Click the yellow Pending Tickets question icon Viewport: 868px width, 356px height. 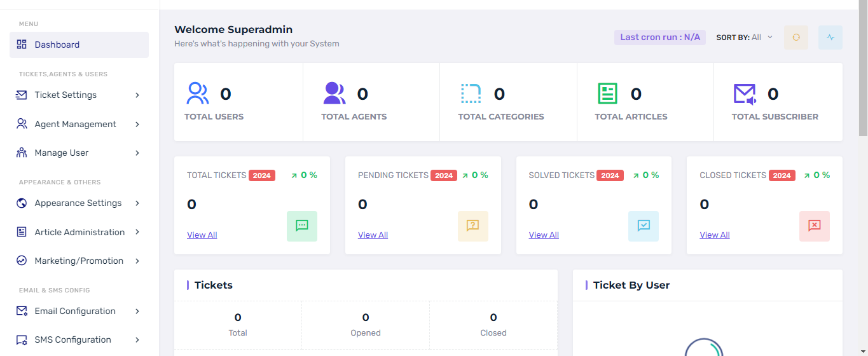pos(472,226)
